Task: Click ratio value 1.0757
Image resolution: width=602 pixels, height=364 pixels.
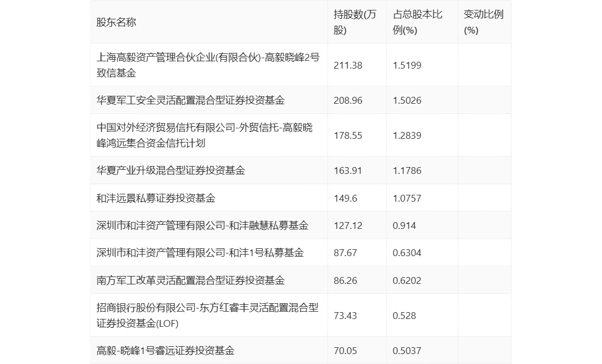Action: coord(407,198)
